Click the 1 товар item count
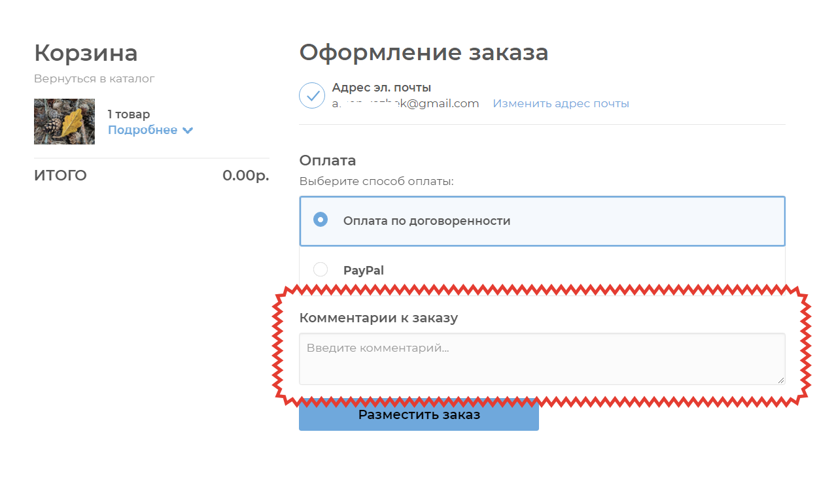The image size is (817, 504). 128,114
